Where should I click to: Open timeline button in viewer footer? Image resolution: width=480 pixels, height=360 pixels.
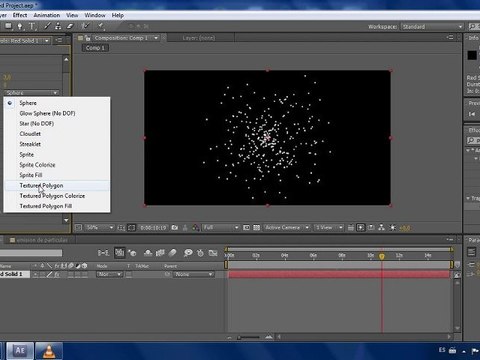[371, 228]
